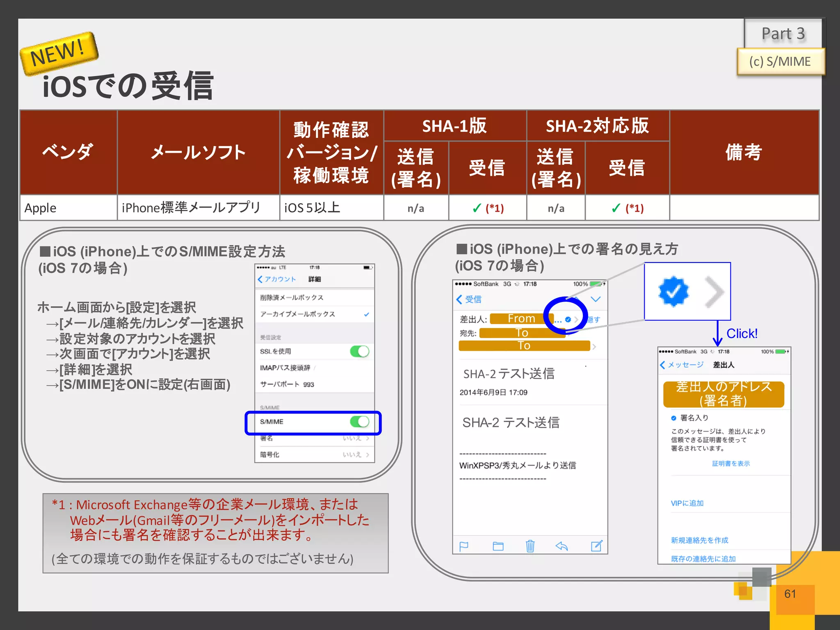This screenshot has width=840, height=630.
Task: Click the *1 Microsoft Exchange footnote text
Action: [211, 520]
